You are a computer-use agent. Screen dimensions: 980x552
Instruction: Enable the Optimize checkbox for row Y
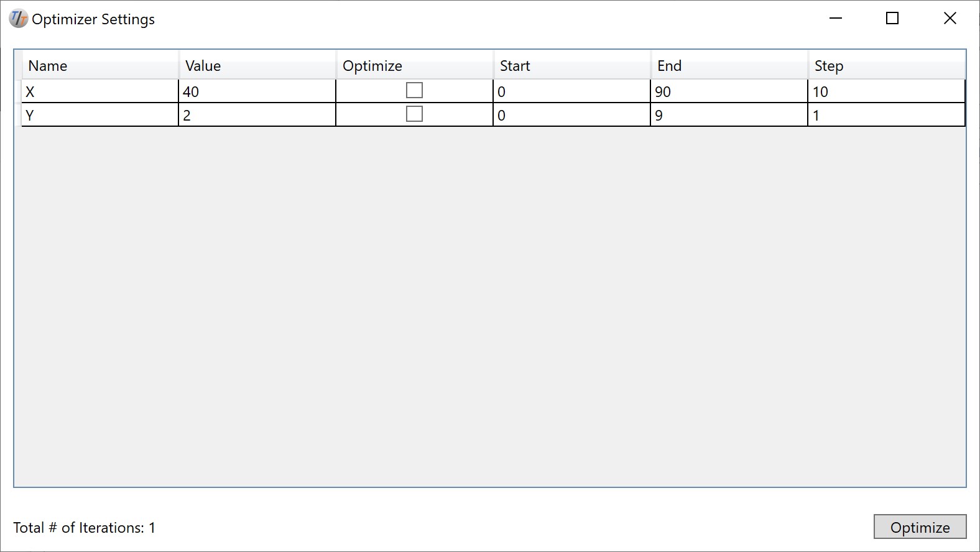point(414,114)
